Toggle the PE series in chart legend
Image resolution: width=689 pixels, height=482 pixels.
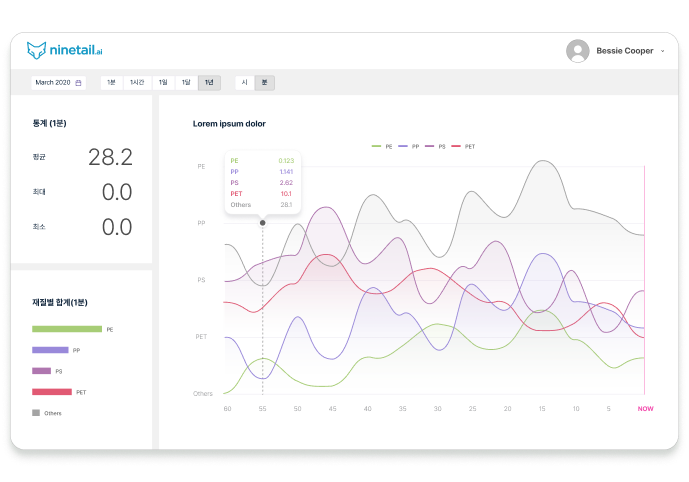[382, 146]
